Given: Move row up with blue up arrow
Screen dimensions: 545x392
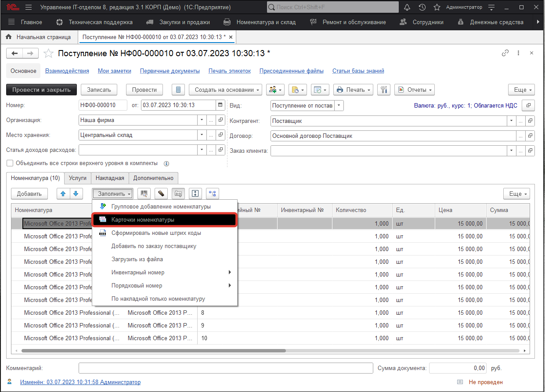Looking at the screenshot, I should (x=63, y=194).
